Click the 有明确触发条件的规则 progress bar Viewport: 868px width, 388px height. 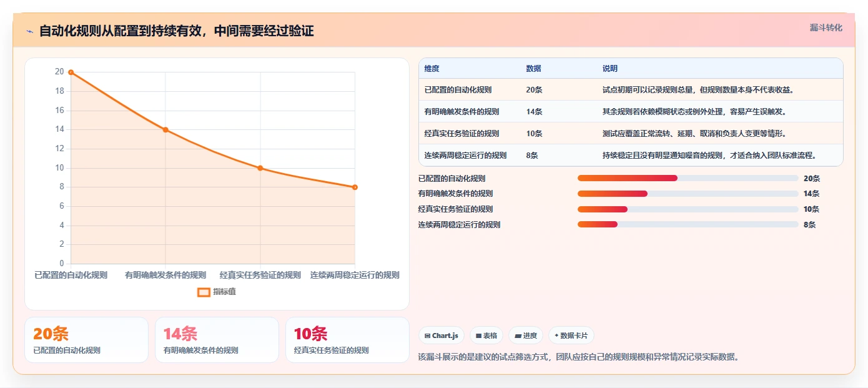[688, 194]
